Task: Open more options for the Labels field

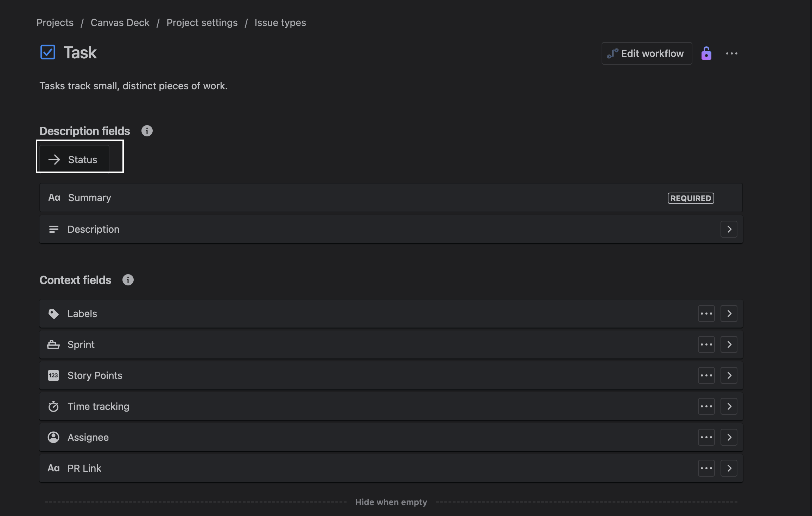Action: (706, 314)
